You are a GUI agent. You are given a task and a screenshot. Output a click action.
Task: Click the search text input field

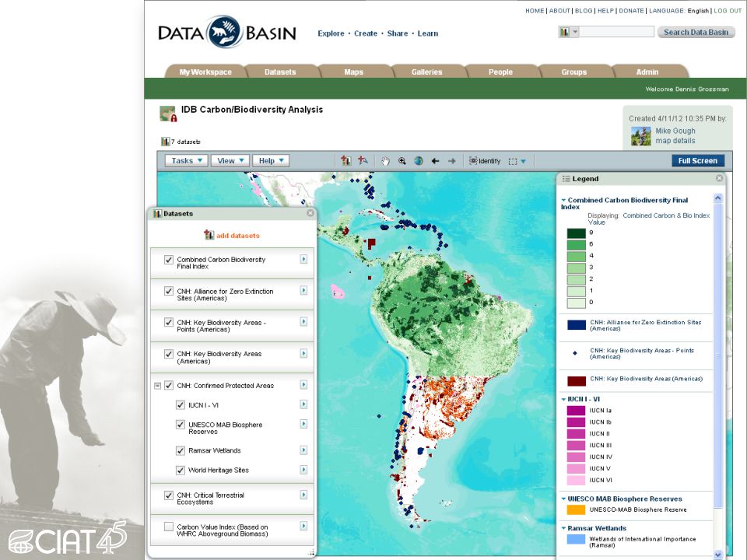(616, 32)
